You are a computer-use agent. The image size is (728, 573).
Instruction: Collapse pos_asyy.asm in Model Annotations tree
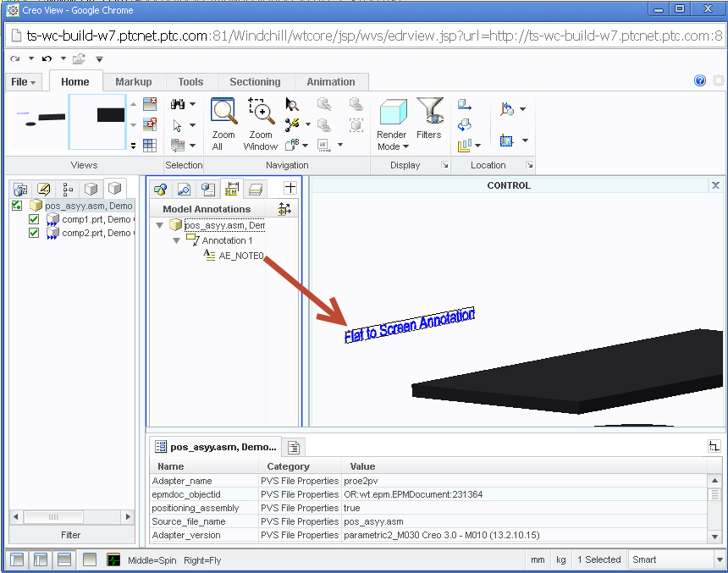161,225
